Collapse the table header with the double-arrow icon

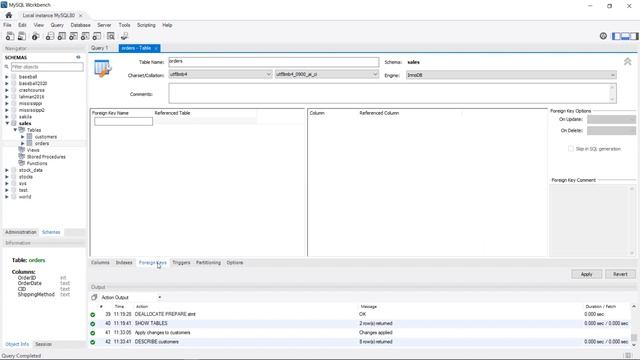627,62
